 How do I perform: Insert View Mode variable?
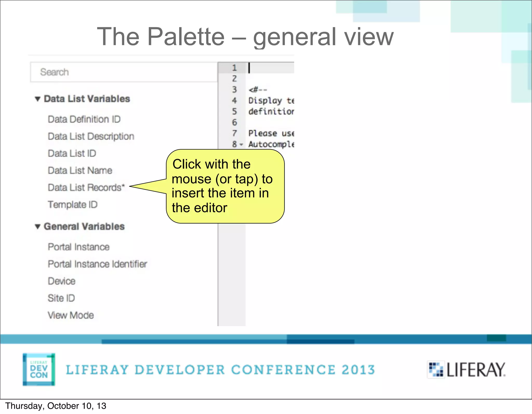[x=71, y=315]
